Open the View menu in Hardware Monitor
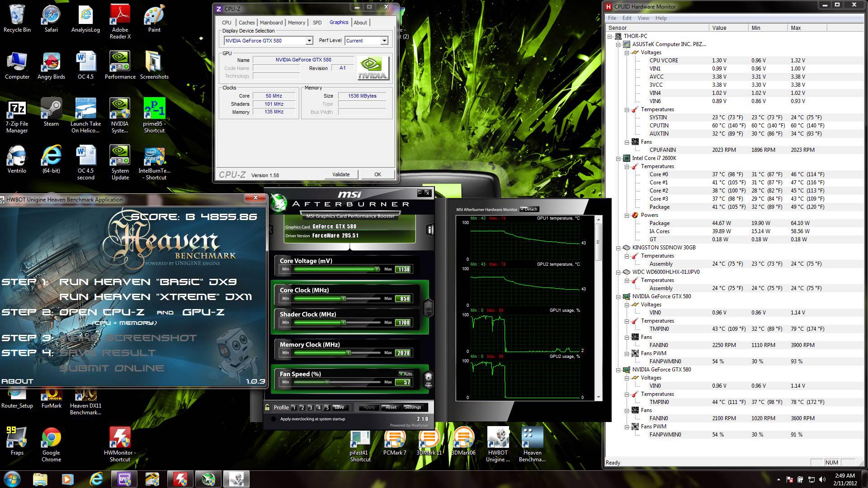This screenshot has height=488, width=868. click(643, 18)
